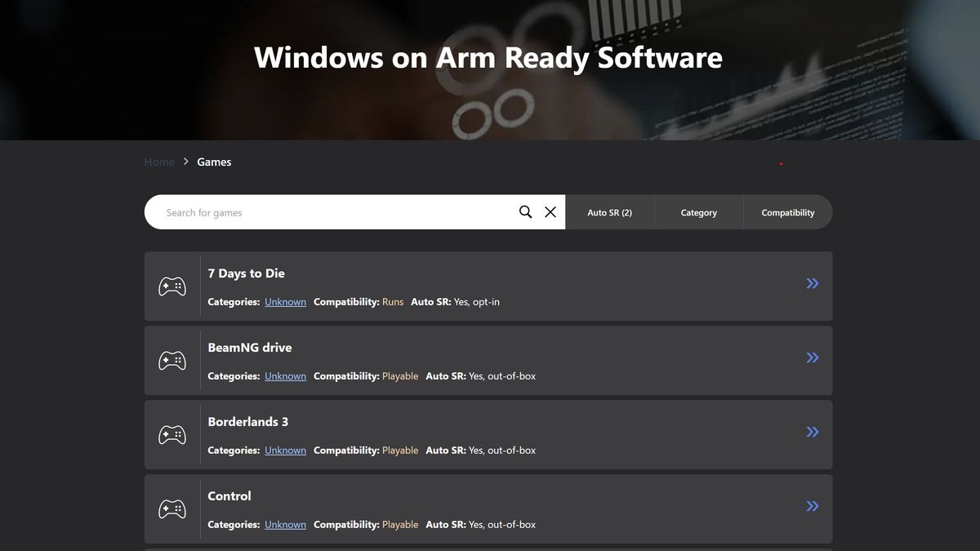Viewport: 980px width, 551px height.
Task: Click the gamepad icon for Borderlands 3
Action: (171, 434)
